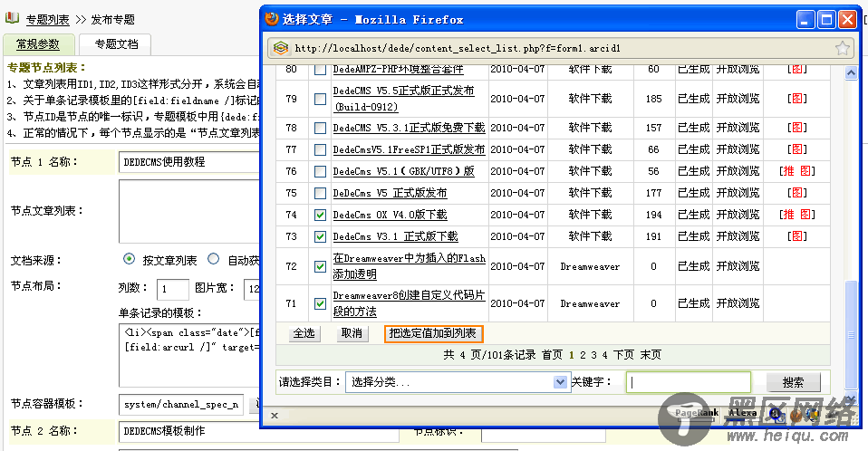Open the DedeCms V3.1 正式版下载 link
The height and width of the screenshot is (451, 868).
(x=395, y=237)
